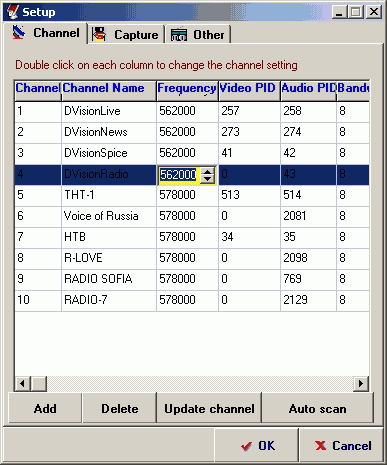The width and height of the screenshot is (387, 465).
Task: Start Auto scan
Action: (317, 408)
